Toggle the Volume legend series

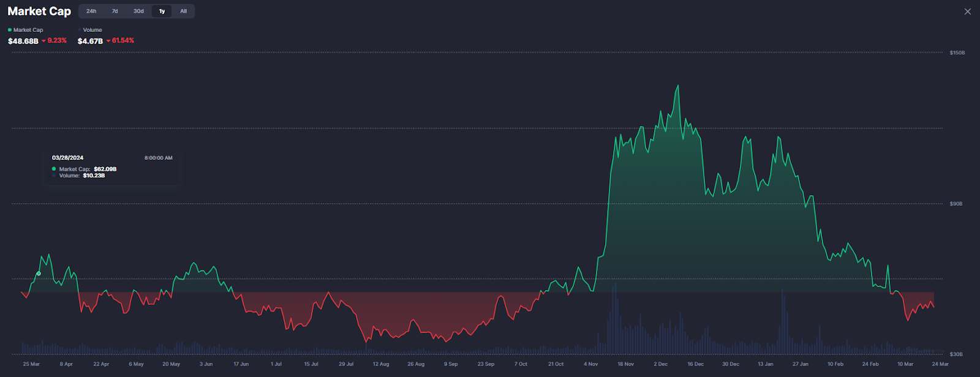pyautogui.click(x=92, y=30)
